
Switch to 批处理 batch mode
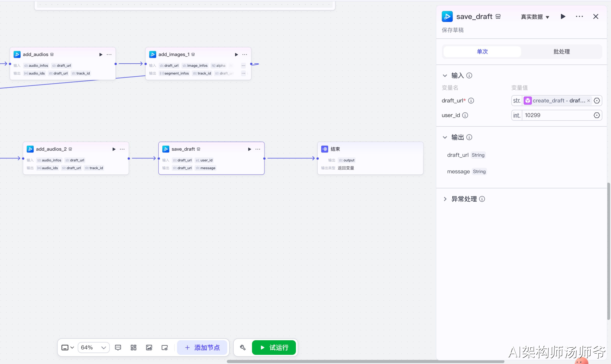[x=561, y=51]
